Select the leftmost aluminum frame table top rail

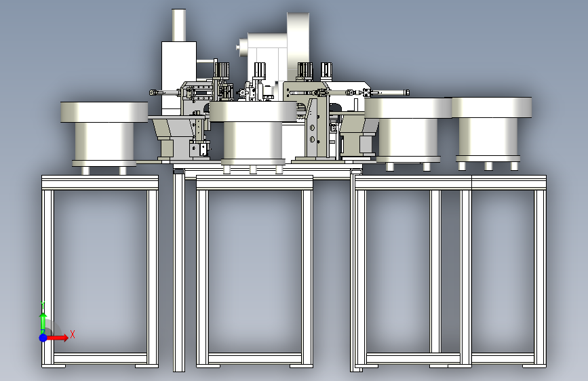(x=100, y=182)
